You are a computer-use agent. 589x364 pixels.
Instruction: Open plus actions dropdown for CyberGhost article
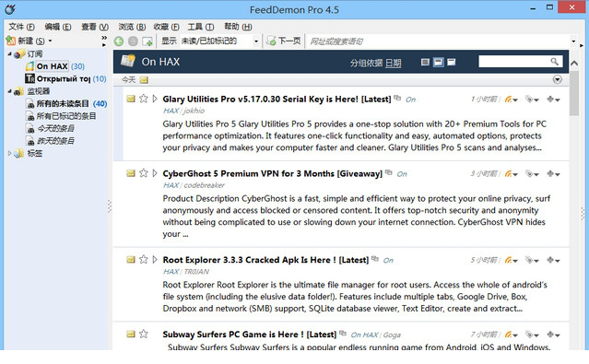point(554,174)
